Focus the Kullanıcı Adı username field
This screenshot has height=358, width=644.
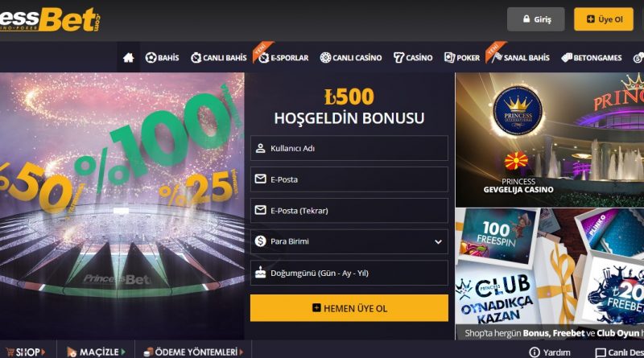pos(349,148)
